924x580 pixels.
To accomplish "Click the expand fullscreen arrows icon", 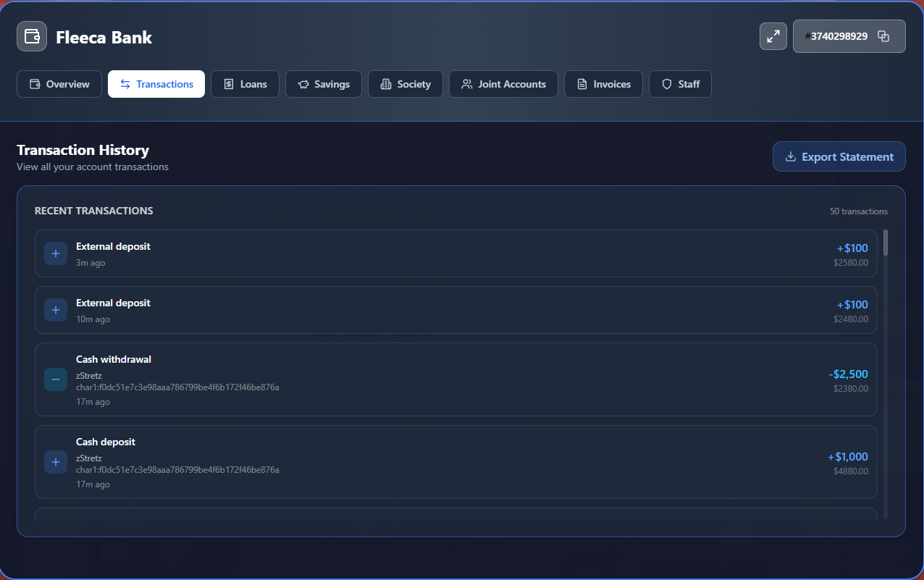I will tap(773, 36).
